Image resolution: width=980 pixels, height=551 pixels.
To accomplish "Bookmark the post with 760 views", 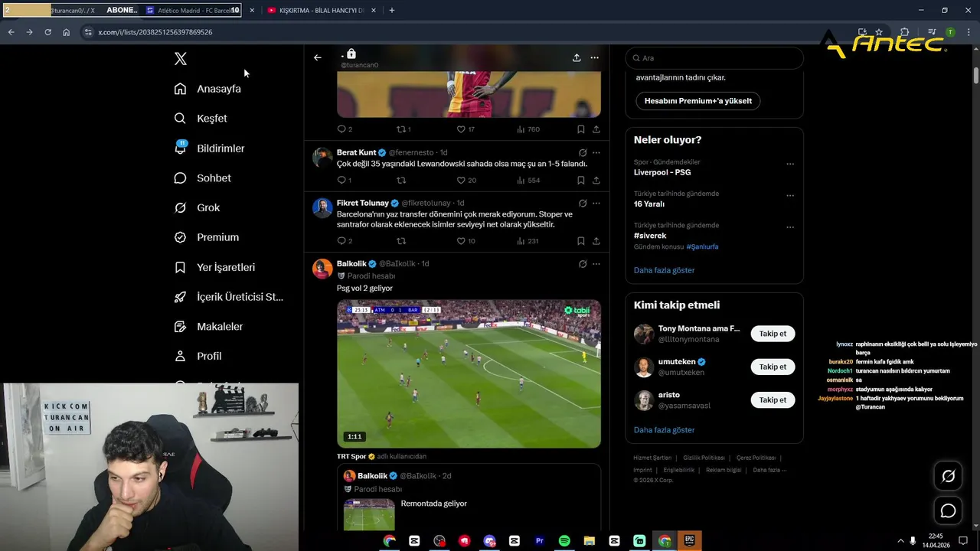I will coord(581,129).
